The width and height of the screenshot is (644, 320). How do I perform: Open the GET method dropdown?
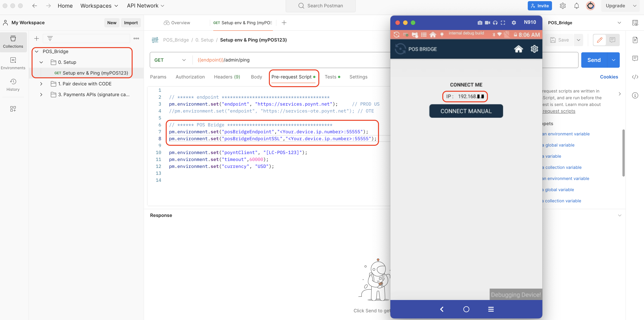pyautogui.click(x=170, y=60)
